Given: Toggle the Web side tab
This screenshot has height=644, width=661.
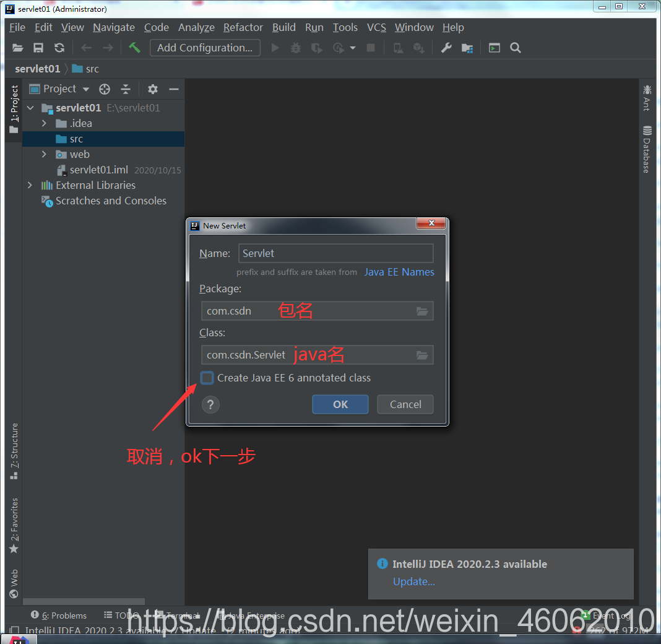Looking at the screenshot, I should point(14,584).
